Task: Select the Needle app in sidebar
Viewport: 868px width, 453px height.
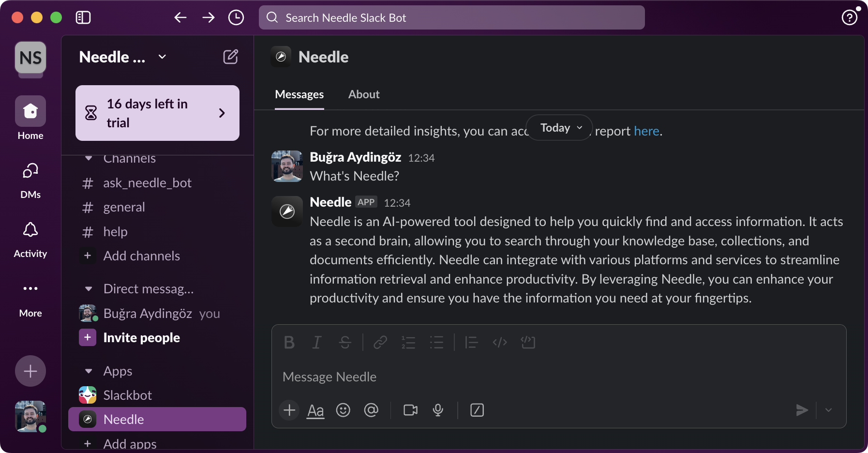Action: [x=157, y=419]
